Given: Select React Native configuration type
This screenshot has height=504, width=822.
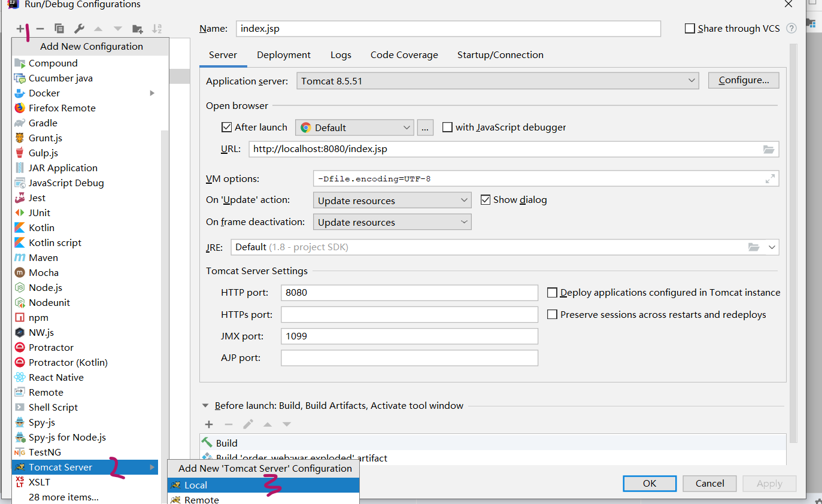Looking at the screenshot, I should point(56,377).
